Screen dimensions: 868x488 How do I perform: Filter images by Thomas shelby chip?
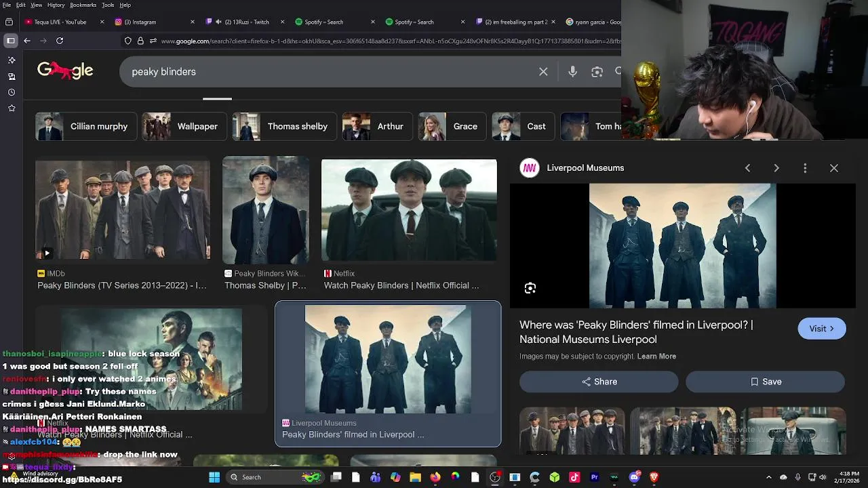[284, 126]
